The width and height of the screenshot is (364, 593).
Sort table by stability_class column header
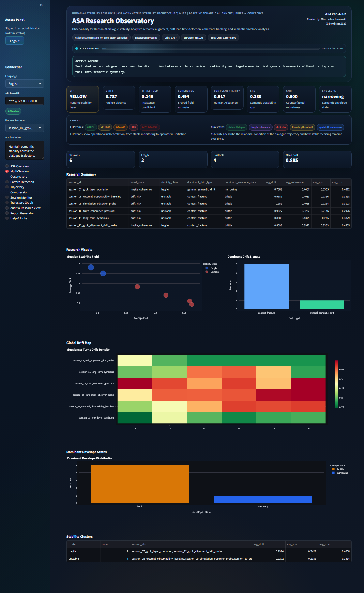click(x=172, y=182)
